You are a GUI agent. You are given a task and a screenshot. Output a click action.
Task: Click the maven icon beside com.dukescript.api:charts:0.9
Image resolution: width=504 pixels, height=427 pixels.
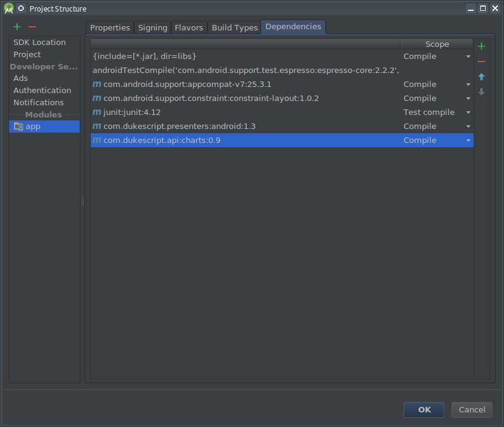point(97,140)
